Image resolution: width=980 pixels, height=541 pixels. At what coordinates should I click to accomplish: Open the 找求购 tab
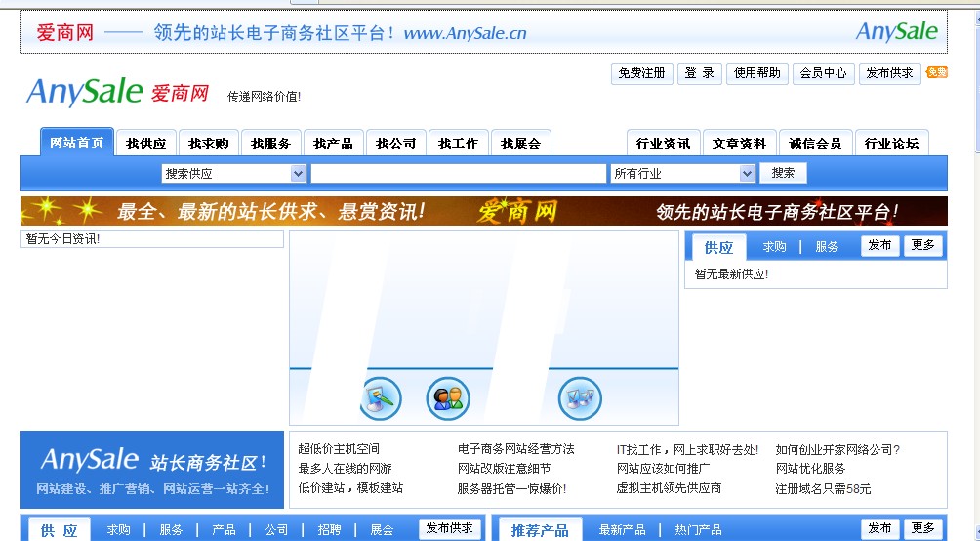pyautogui.click(x=208, y=144)
